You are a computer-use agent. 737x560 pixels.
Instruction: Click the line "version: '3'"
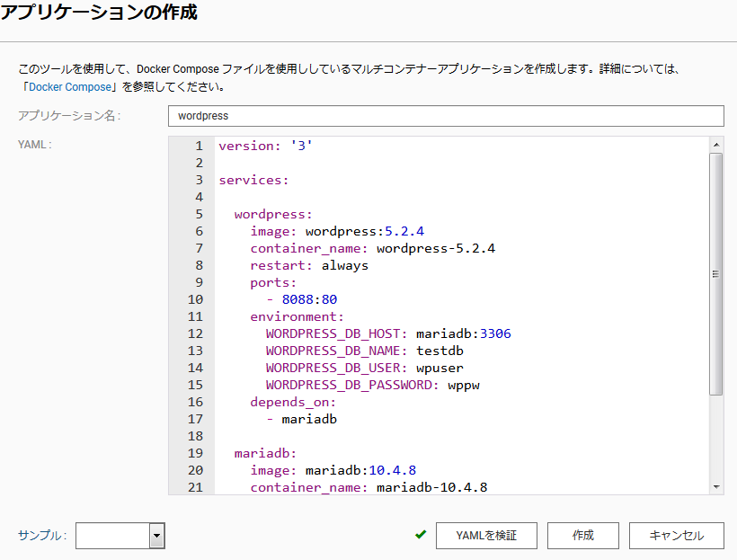tap(265, 146)
